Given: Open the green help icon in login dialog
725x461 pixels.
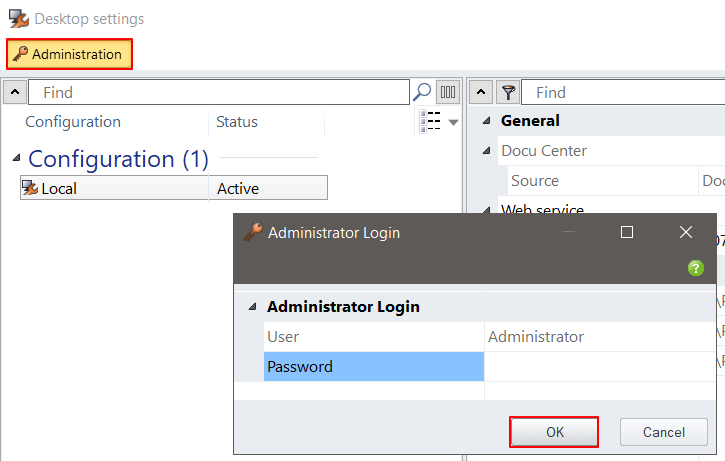Looking at the screenshot, I should click(696, 268).
